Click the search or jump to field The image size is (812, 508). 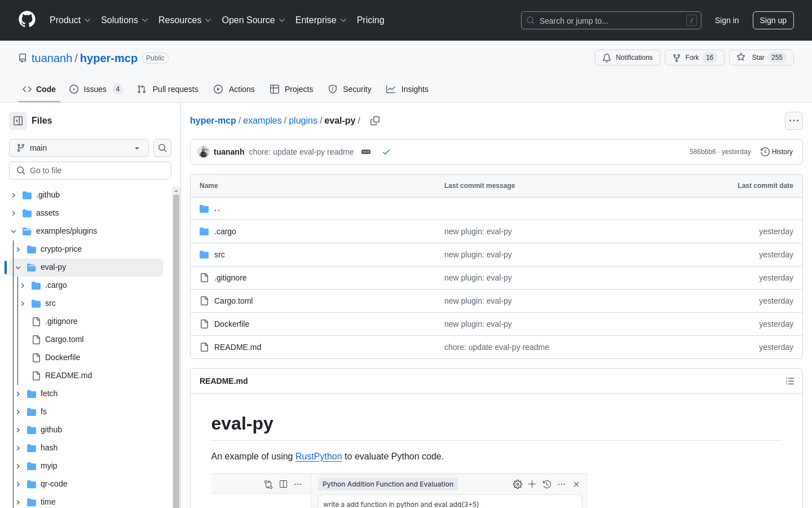click(611, 20)
